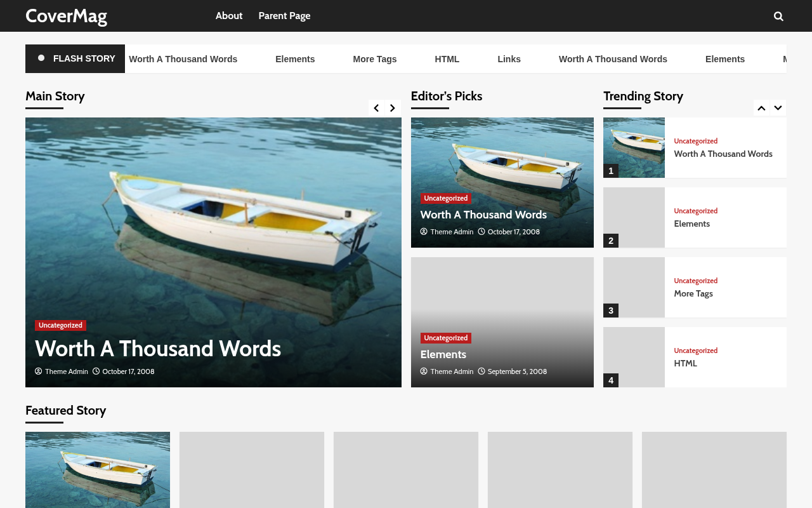Click Uncategorized above Trending Worth A Thousand Words
Screen dimensions: 812x508
pos(696,141)
